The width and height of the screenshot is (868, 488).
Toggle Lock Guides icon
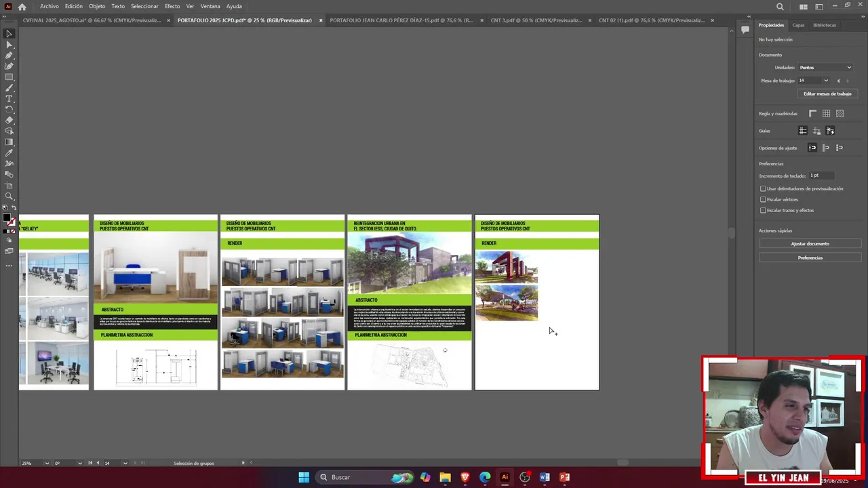point(816,131)
